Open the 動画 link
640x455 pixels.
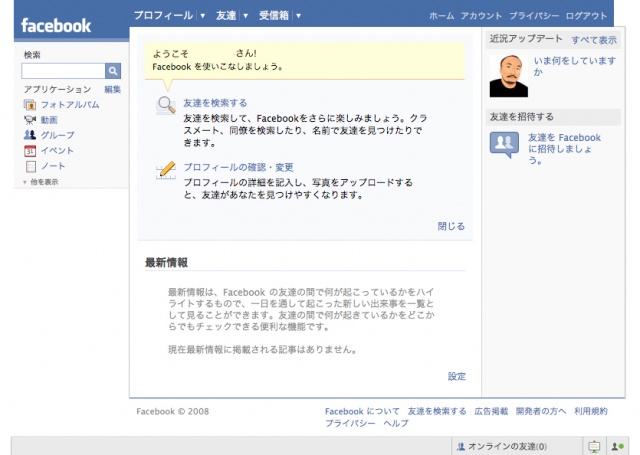tap(49, 120)
